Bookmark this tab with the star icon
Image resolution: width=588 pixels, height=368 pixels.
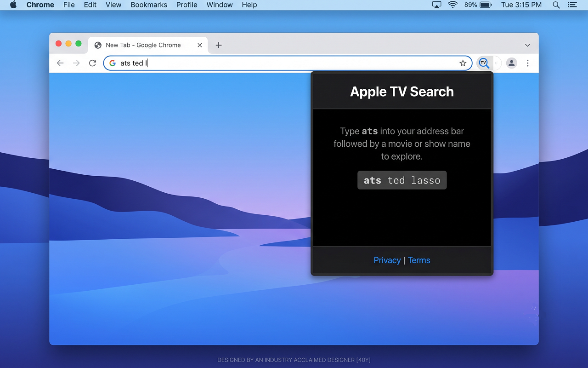coord(463,63)
